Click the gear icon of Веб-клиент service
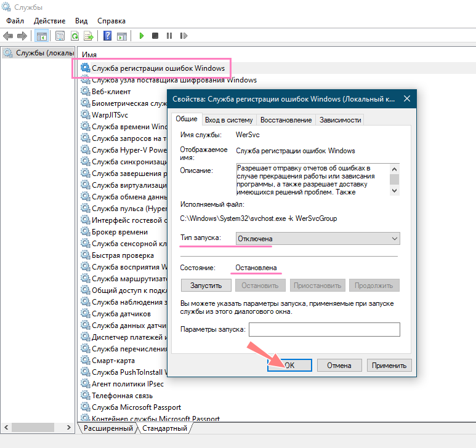 click(86, 91)
